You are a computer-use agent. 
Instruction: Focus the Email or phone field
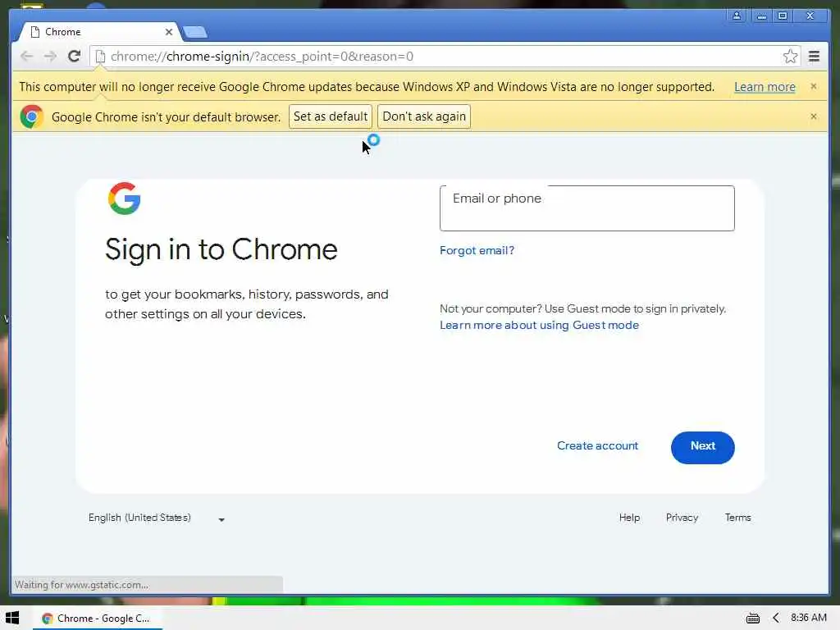(587, 208)
